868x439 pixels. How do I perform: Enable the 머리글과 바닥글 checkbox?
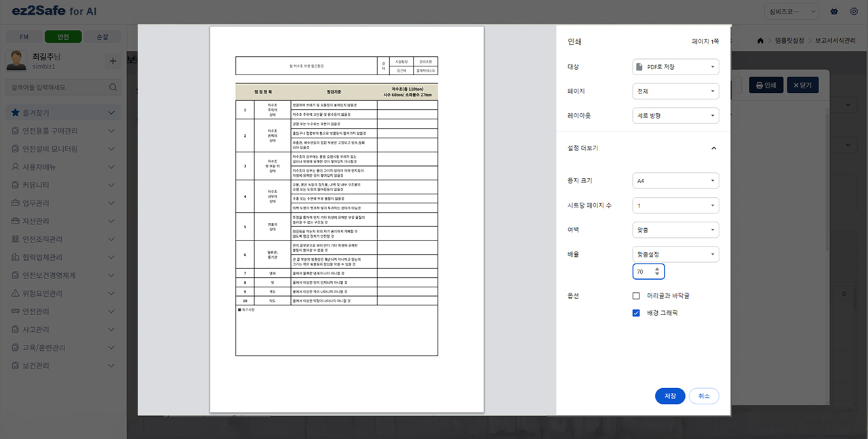(636, 296)
